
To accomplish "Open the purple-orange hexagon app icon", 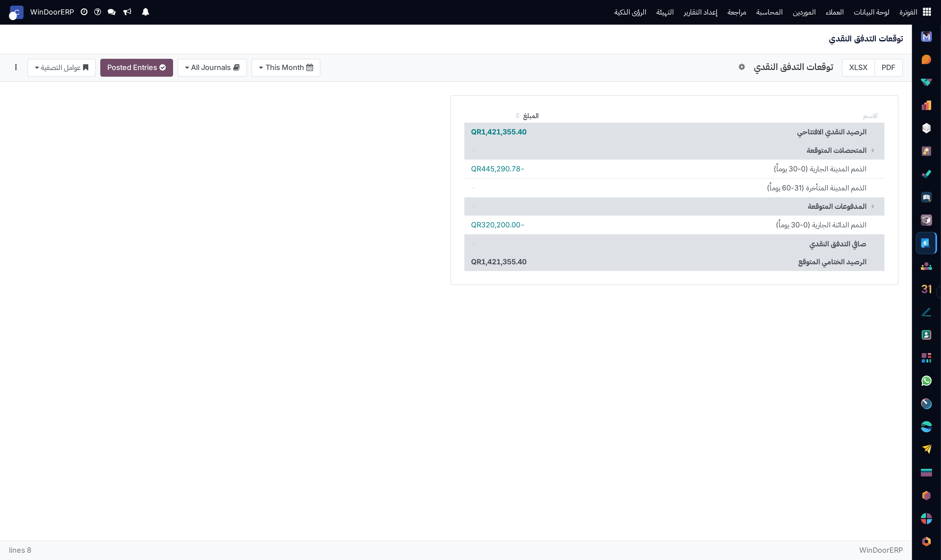I will [x=926, y=496].
